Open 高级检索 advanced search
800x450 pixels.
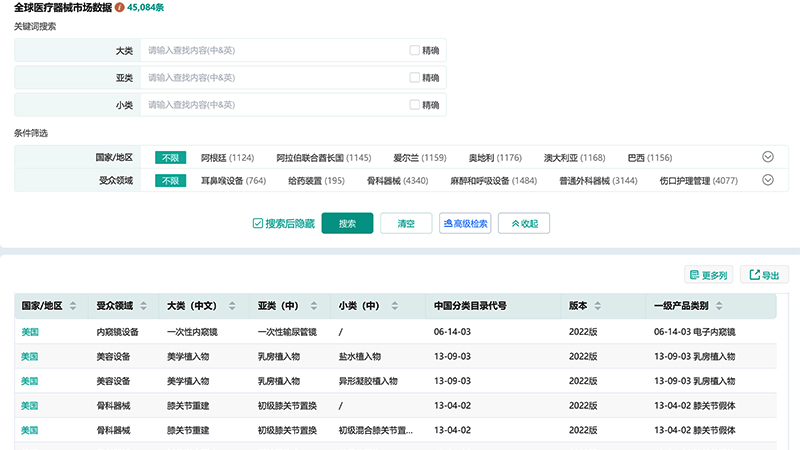[465, 223]
